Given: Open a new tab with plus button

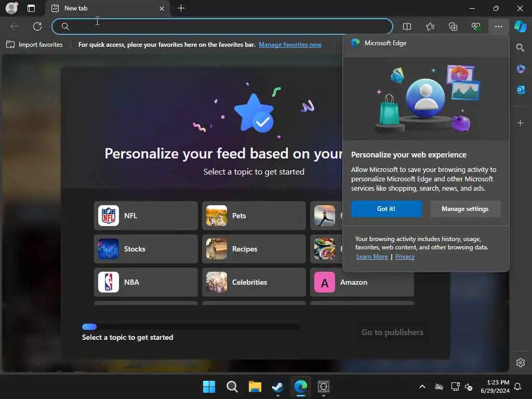Looking at the screenshot, I should click(x=181, y=8).
